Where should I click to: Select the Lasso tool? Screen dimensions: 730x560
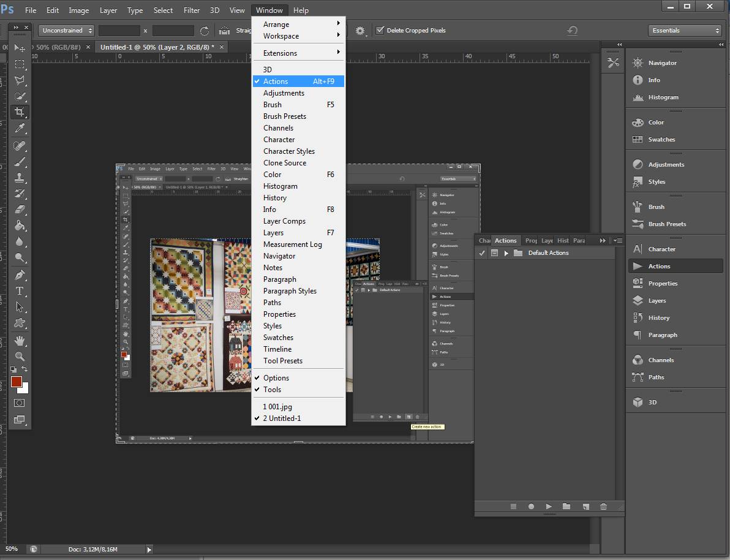20,80
